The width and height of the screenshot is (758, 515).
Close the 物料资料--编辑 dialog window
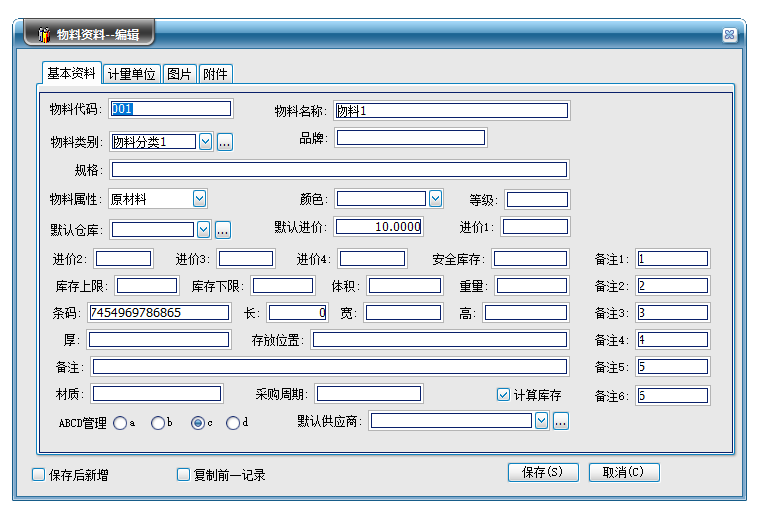[x=729, y=34]
